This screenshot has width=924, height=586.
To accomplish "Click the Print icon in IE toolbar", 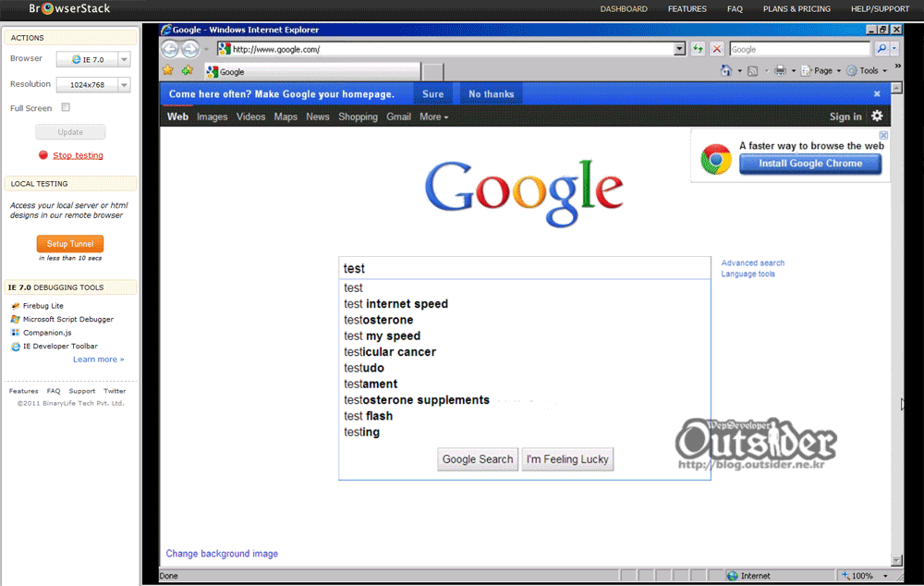I will [x=780, y=71].
